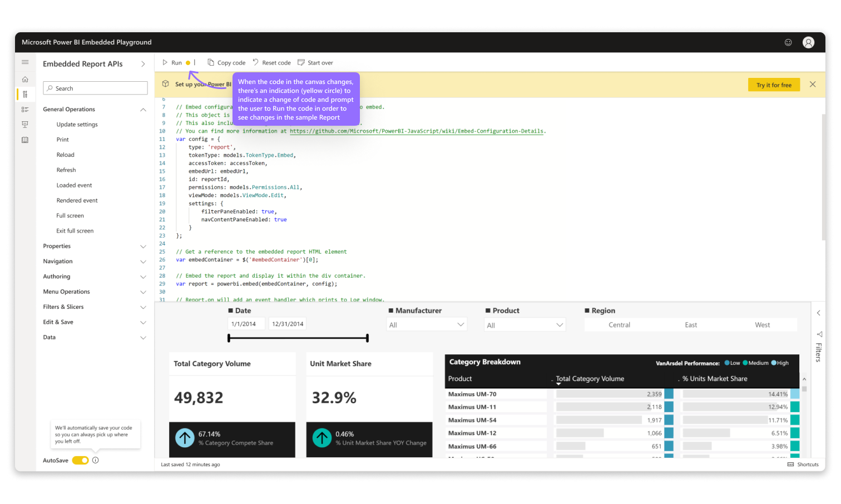Expand the Menu Operations section

point(143,292)
